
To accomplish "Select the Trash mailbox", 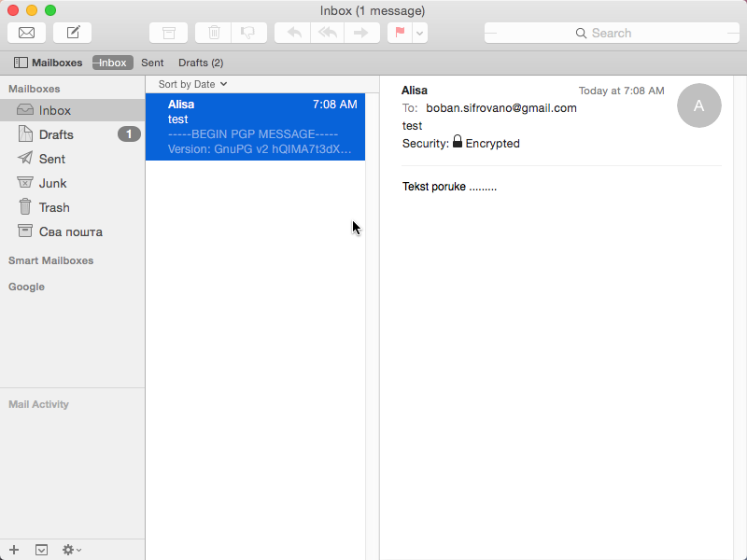I will pos(73,207).
